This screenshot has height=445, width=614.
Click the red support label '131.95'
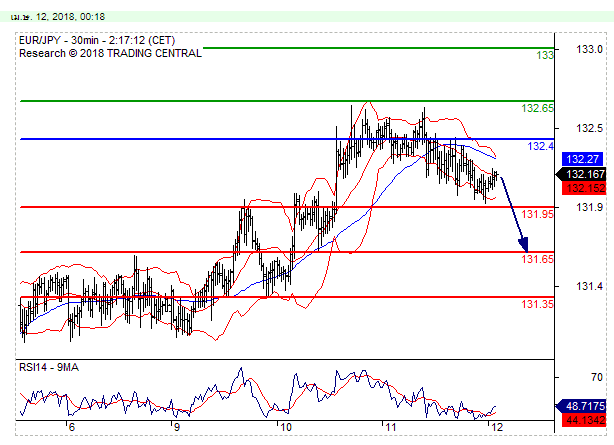coord(538,214)
